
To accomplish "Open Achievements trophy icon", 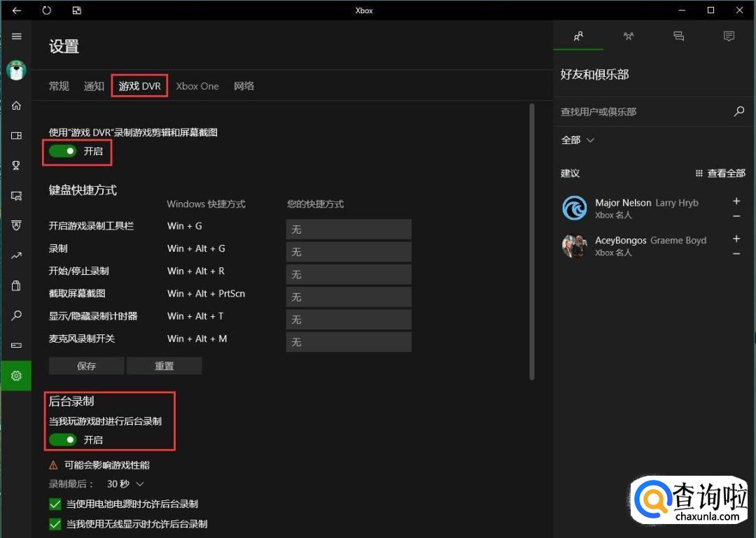I will 16,165.
